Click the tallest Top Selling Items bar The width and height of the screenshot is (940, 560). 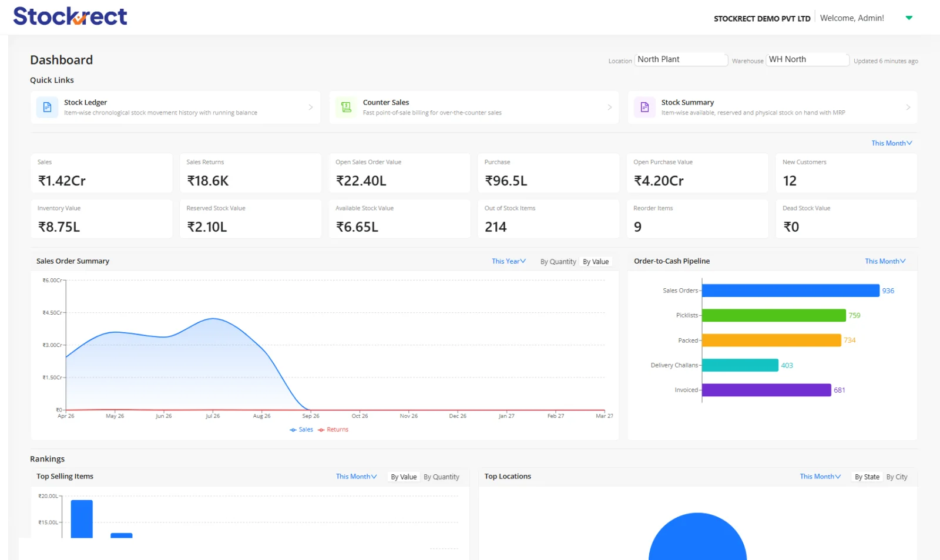[x=82, y=519]
